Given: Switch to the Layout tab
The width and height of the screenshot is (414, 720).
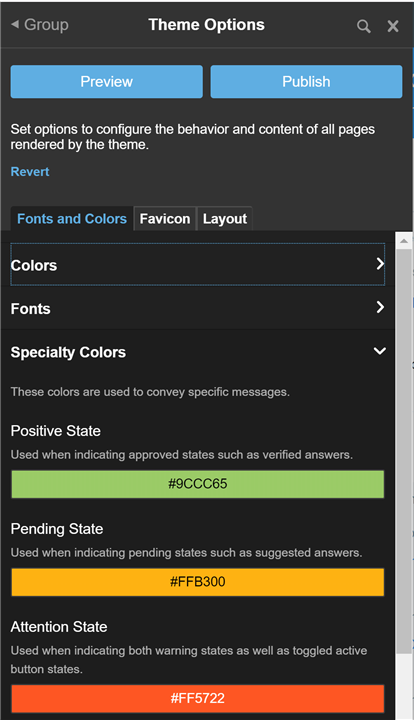Looking at the screenshot, I should click(225, 219).
